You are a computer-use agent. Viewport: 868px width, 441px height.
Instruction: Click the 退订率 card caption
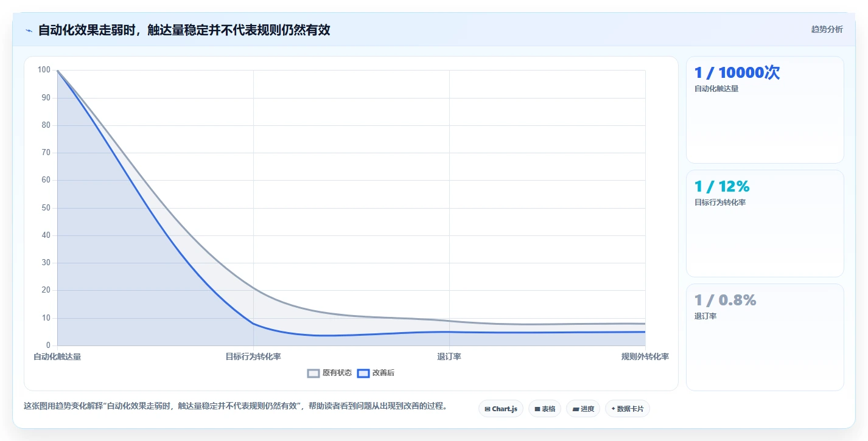tap(705, 316)
